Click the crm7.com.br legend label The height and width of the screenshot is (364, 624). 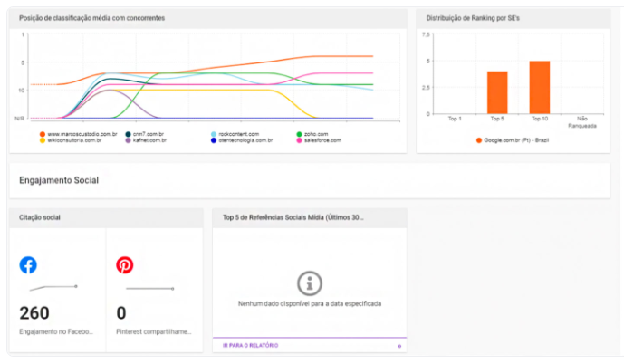(x=149, y=134)
